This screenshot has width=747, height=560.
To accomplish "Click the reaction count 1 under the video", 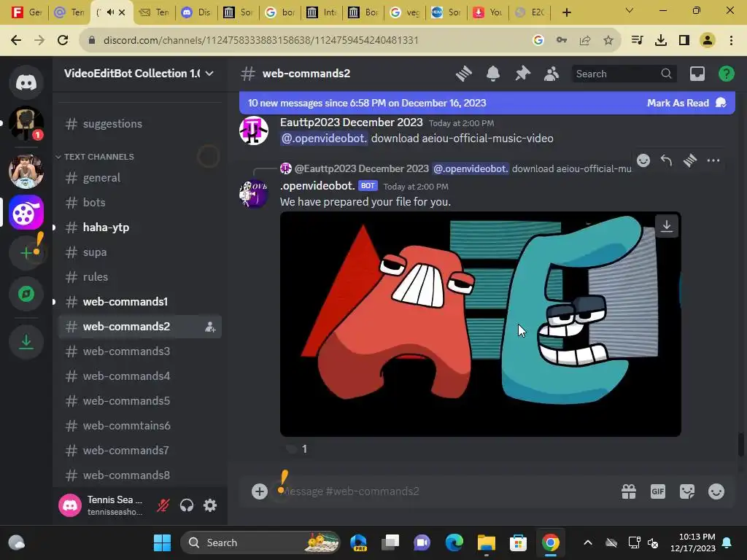I will coord(298,449).
